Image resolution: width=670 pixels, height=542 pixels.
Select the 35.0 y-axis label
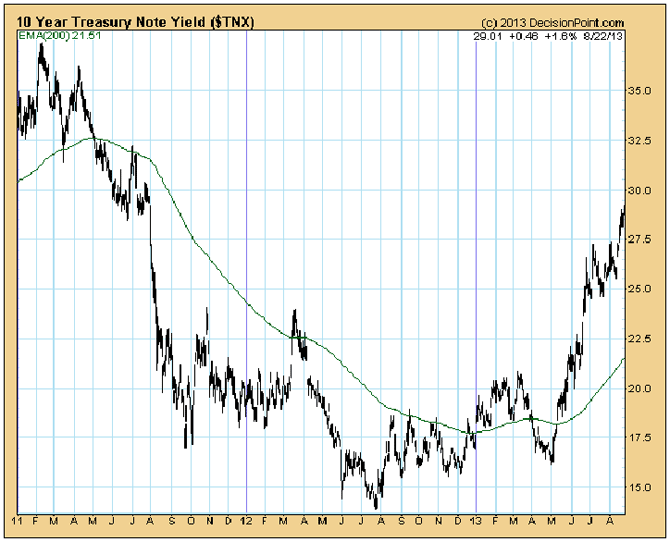pyautogui.click(x=640, y=91)
